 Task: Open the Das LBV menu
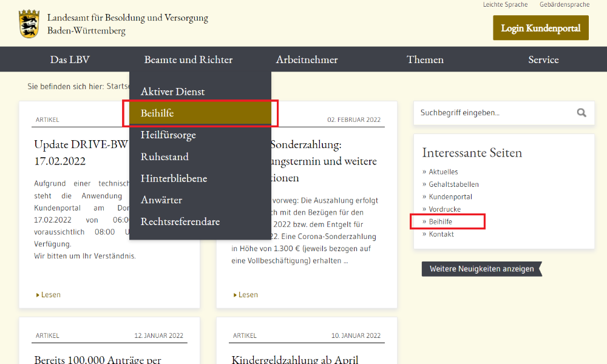pos(70,59)
